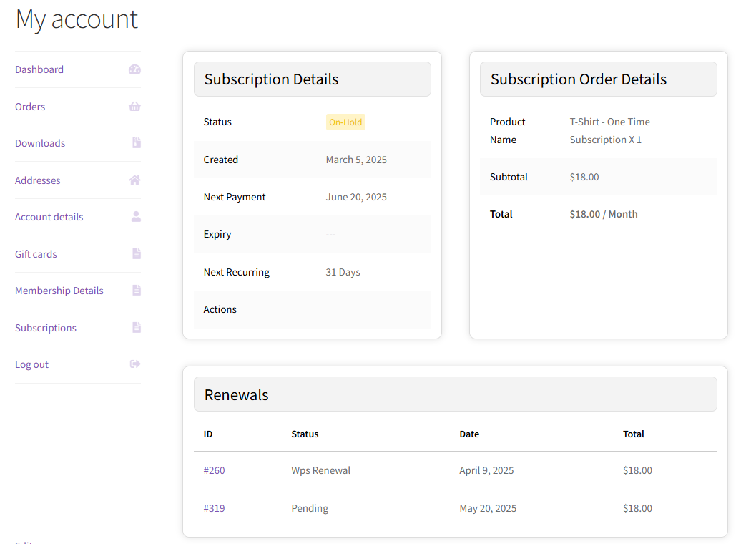Select Gift cards menu item
This screenshot has width=756, height=544.
tap(36, 254)
